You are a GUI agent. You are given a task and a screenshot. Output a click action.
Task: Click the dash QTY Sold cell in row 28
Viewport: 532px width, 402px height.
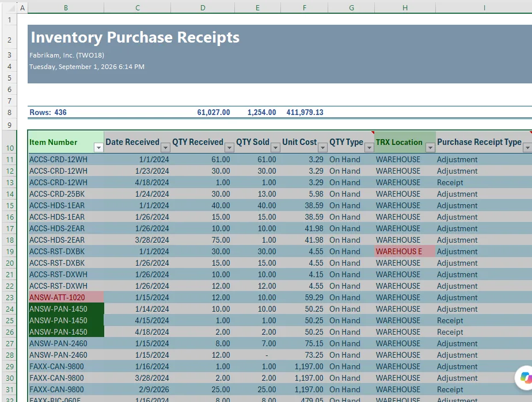pyautogui.click(x=257, y=355)
